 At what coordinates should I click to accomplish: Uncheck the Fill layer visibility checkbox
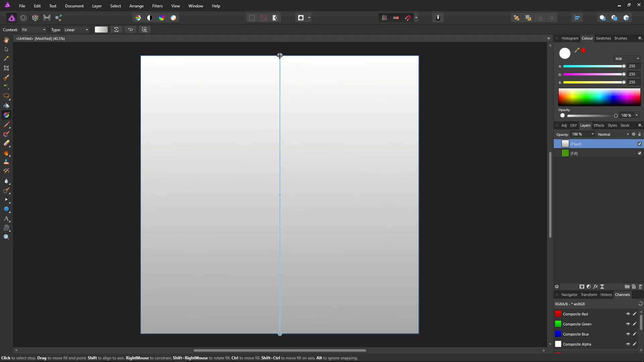(x=640, y=153)
